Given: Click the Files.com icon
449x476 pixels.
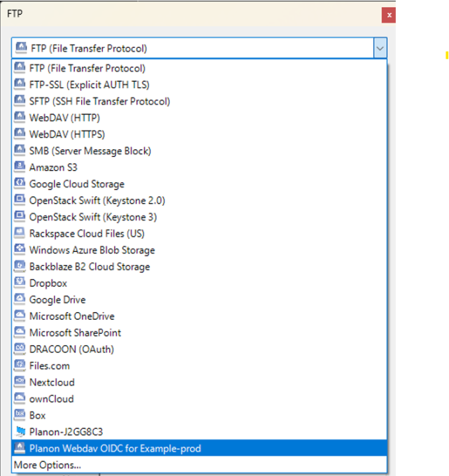Looking at the screenshot, I should point(20,365).
